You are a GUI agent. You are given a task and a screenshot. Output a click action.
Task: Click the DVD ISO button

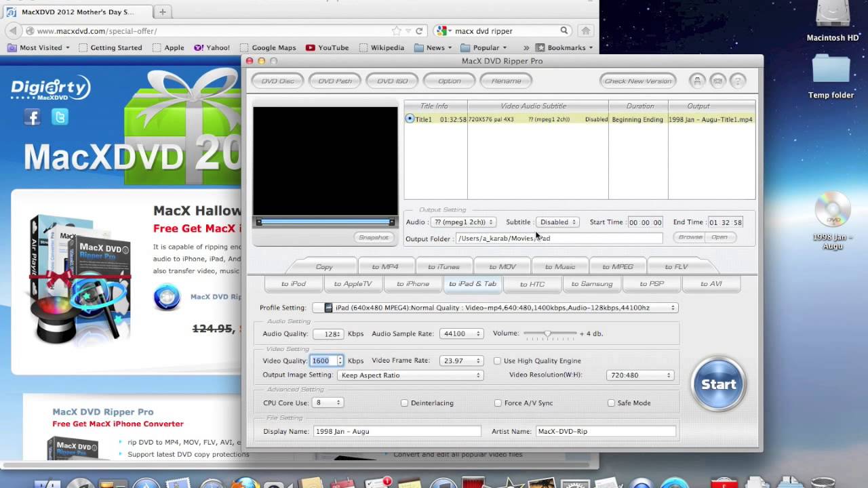point(392,81)
